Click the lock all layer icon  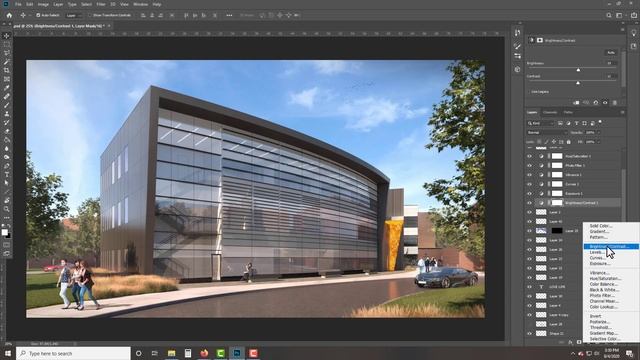569,142
